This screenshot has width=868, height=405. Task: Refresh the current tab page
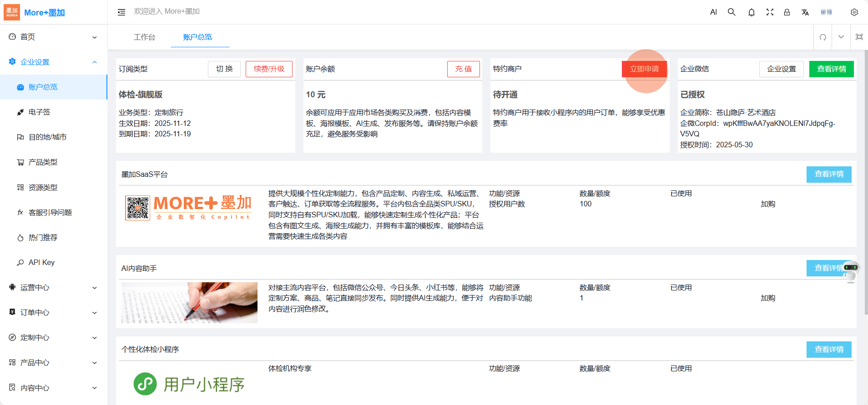tap(823, 37)
